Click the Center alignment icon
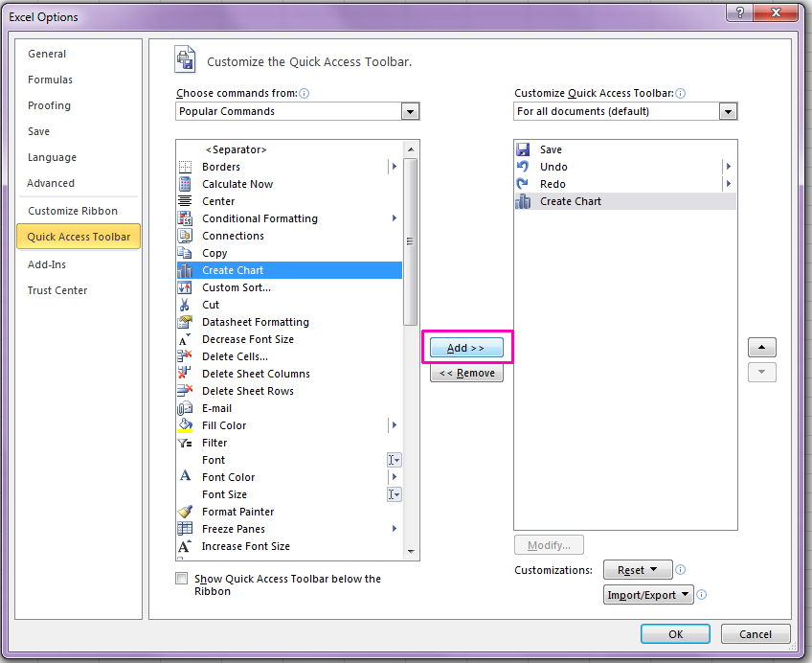The height and width of the screenshot is (663, 812). 185,201
